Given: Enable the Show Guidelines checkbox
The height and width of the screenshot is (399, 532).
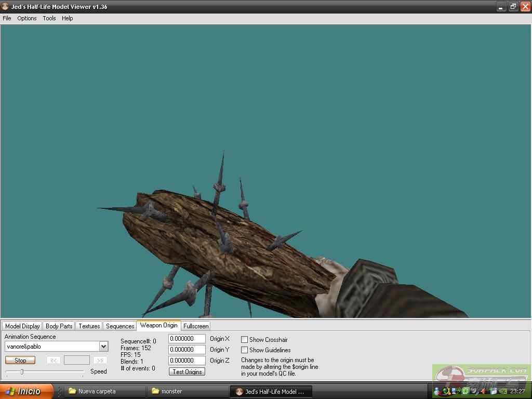Looking at the screenshot, I should tap(244, 350).
